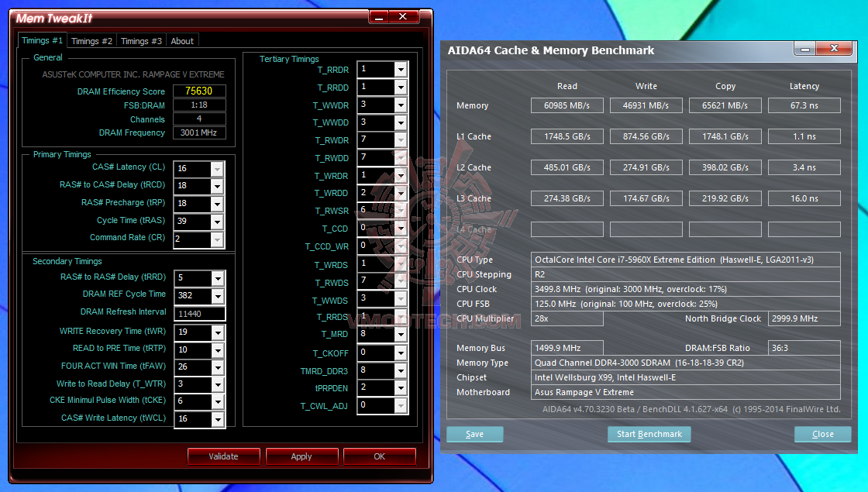This screenshot has width=868, height=492.
Task: Expand the T_WWDR dropdown
Action: click(x=401, y=105)
